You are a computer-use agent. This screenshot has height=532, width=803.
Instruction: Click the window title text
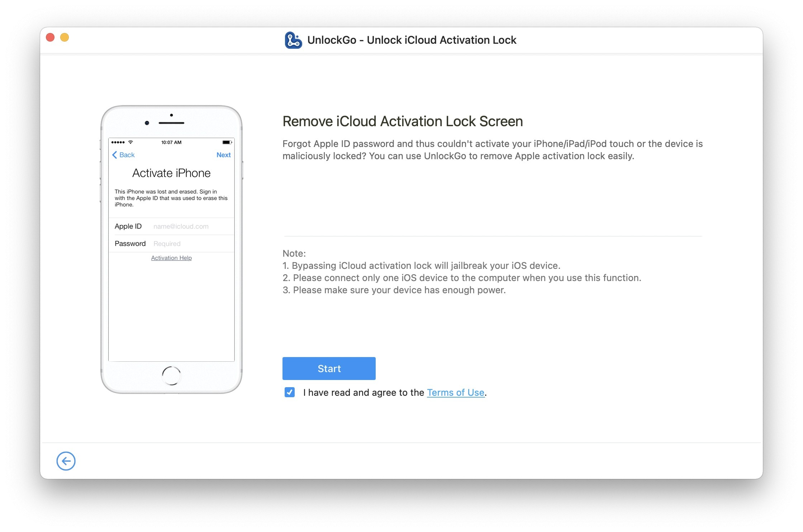412,40
